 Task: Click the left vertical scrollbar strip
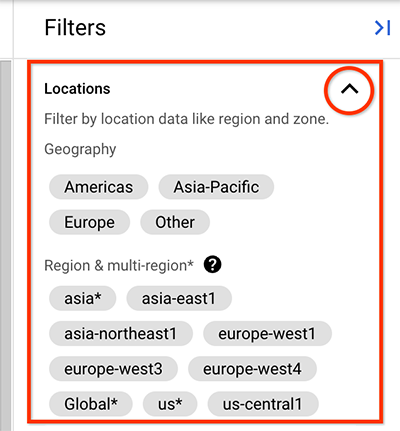point(6,245)
